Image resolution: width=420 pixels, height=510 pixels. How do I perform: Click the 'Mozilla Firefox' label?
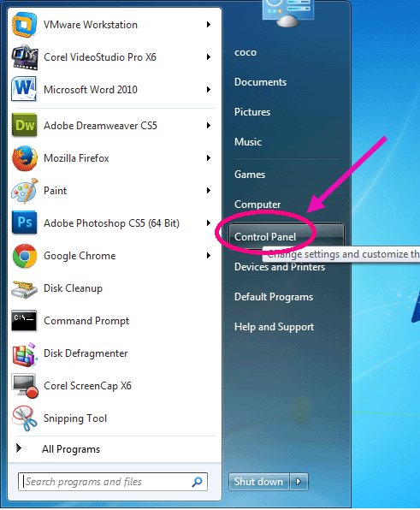click(x=76, y=158)
